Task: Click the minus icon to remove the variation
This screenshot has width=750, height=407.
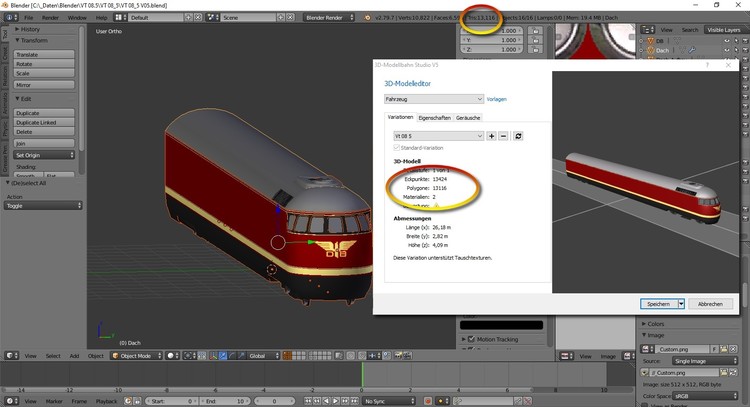Action: tap(504, 135)
